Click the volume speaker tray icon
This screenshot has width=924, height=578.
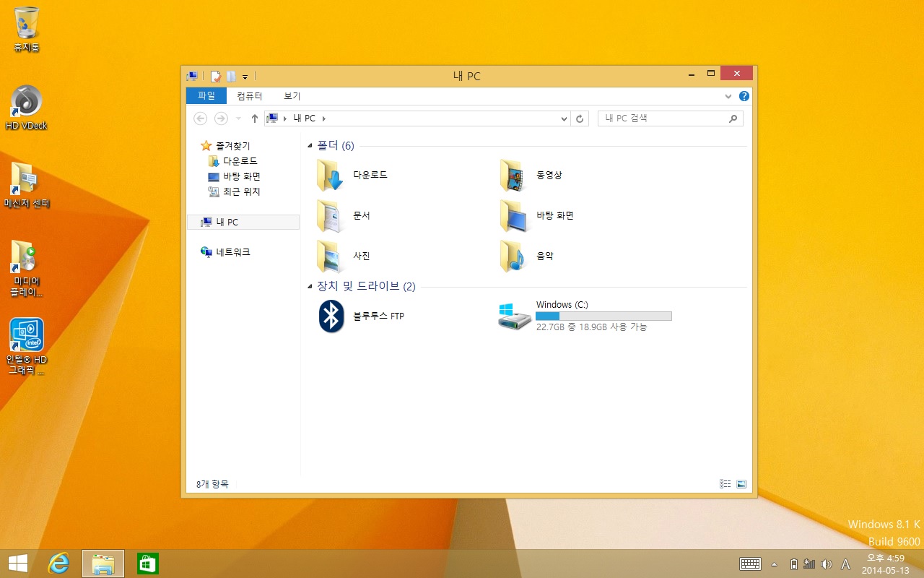tap(827, 564)
